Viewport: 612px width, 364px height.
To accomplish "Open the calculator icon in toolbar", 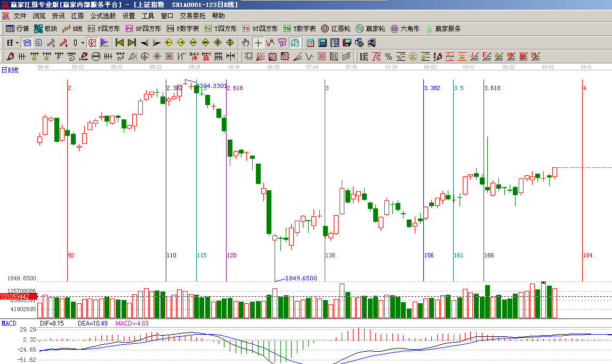I will (323, 43).
